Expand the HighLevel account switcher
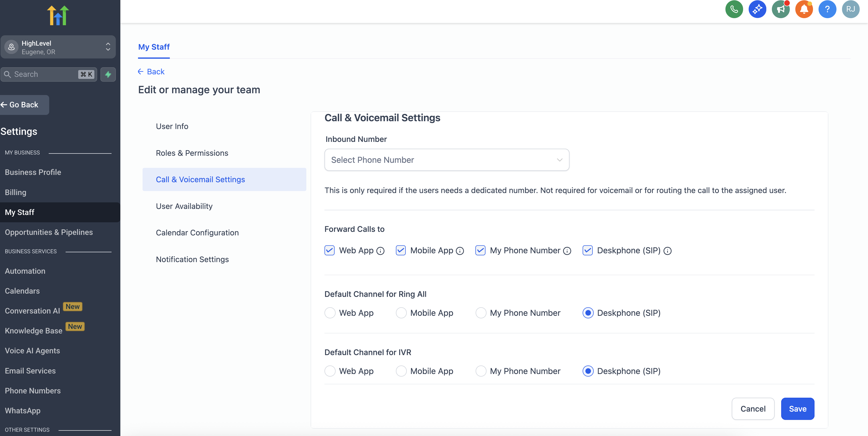The height and width of the screenshot is (436, 868). (58, 47)
